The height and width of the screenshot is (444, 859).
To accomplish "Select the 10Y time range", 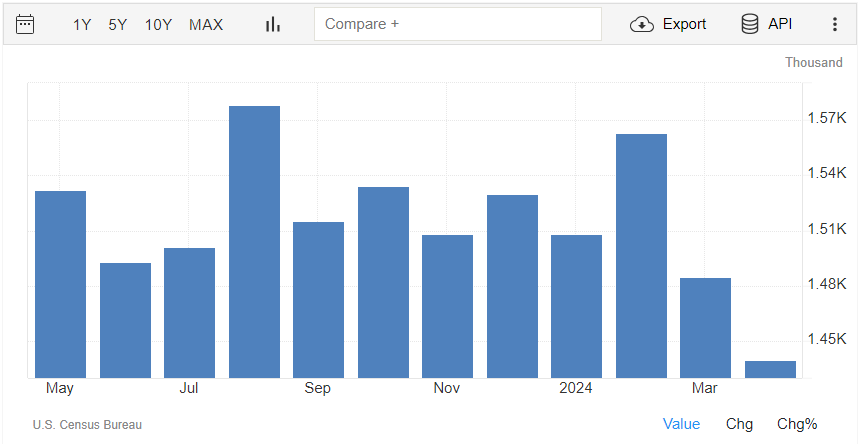I will (158, 25).
